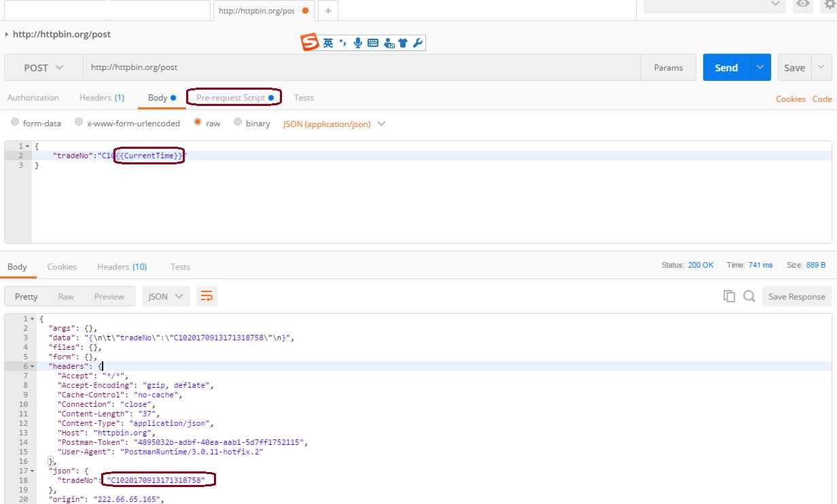The width and height of the screenshot is (837, 504).
Task: Open the Save button dropdown arrow
Action: click(x=821, y=67)
